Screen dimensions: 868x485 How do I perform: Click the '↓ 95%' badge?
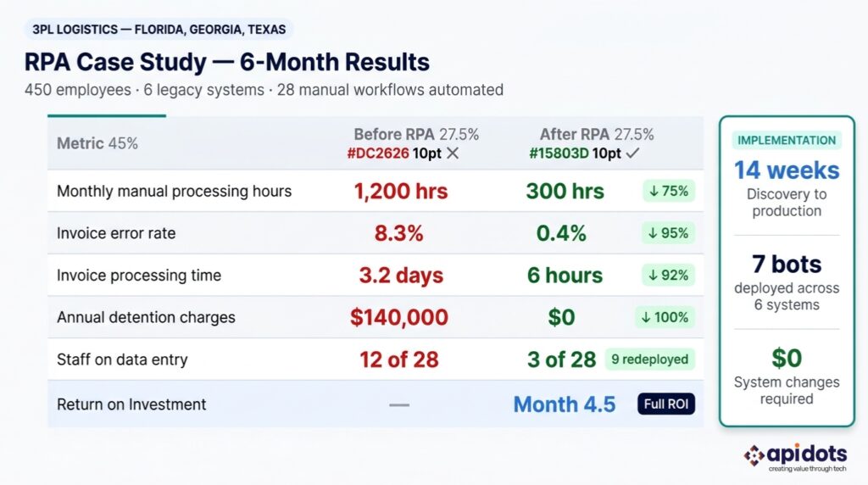click(669, 233)
